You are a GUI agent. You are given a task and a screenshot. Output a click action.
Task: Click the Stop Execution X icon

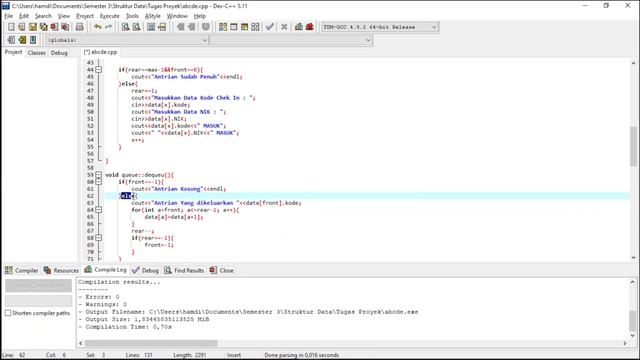(284, 27)
